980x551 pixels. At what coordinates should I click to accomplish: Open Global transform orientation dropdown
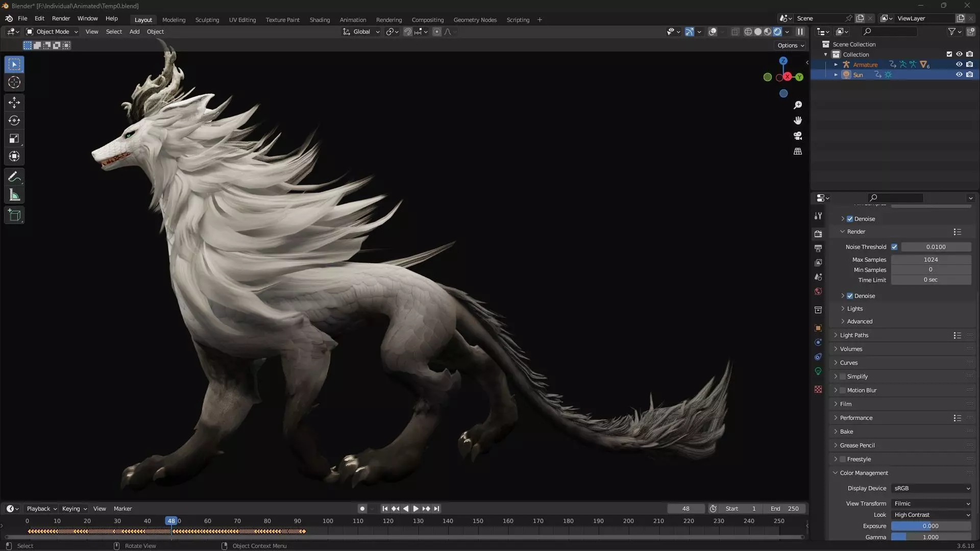coord(361,32)
